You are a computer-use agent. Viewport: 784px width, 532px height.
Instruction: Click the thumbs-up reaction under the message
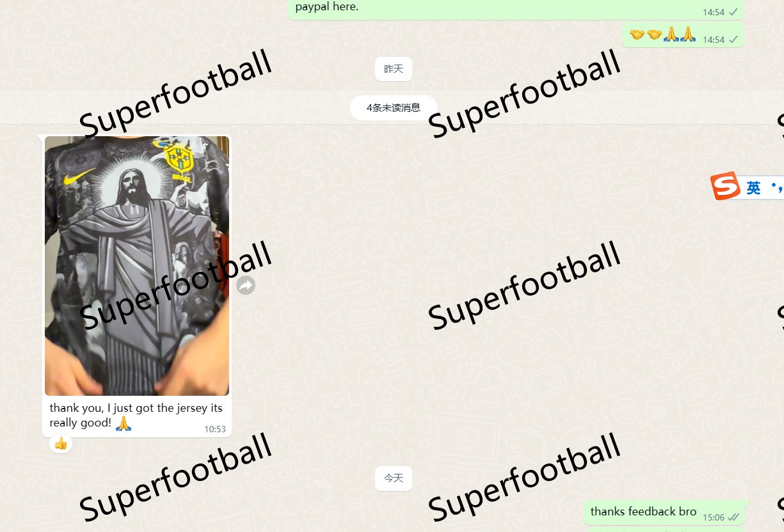point(61,443)
